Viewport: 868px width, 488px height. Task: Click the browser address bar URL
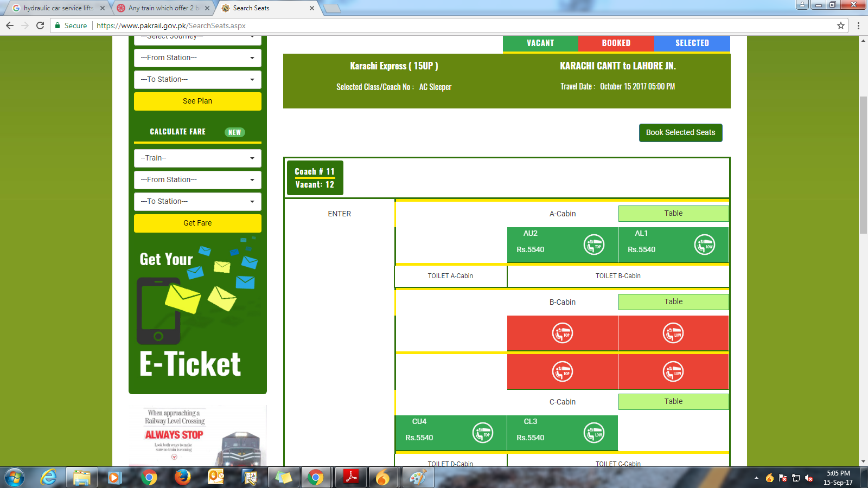coord(171,25)
